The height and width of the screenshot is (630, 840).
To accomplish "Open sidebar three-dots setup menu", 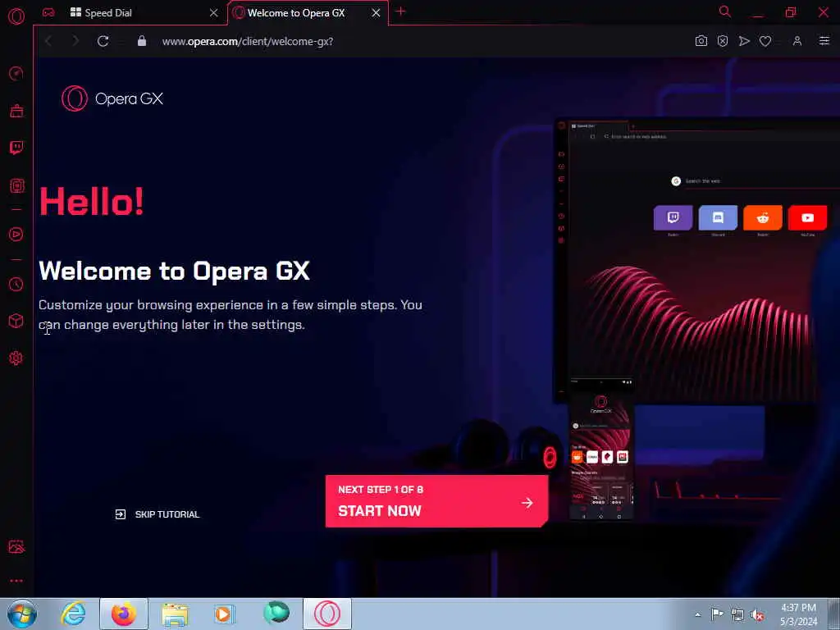I will (x=16, y=581).
